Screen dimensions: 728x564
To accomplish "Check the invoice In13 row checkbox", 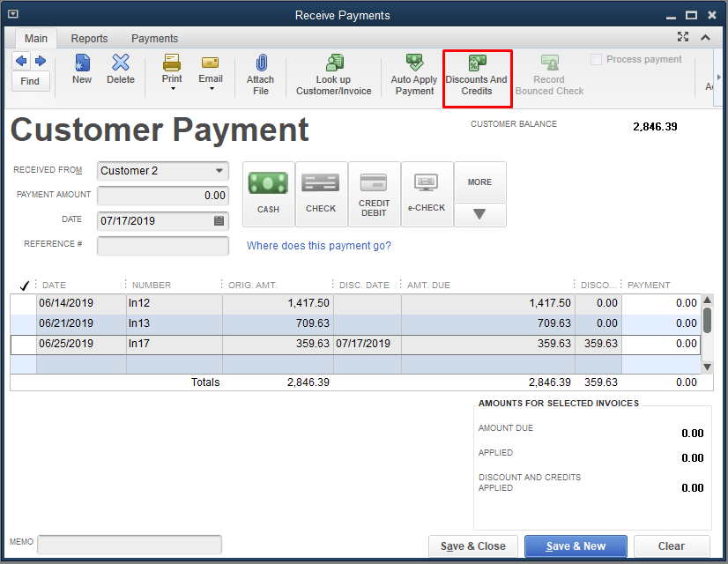I will click(24, 323).
